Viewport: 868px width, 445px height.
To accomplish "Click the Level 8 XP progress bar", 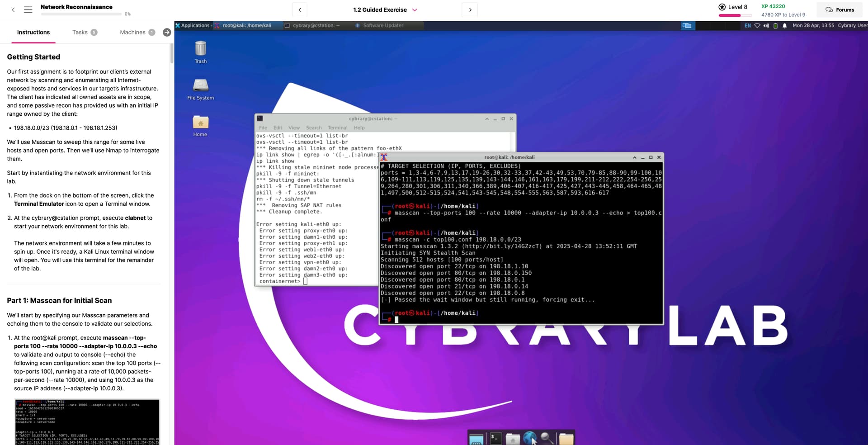I will [x=735, y=15].
